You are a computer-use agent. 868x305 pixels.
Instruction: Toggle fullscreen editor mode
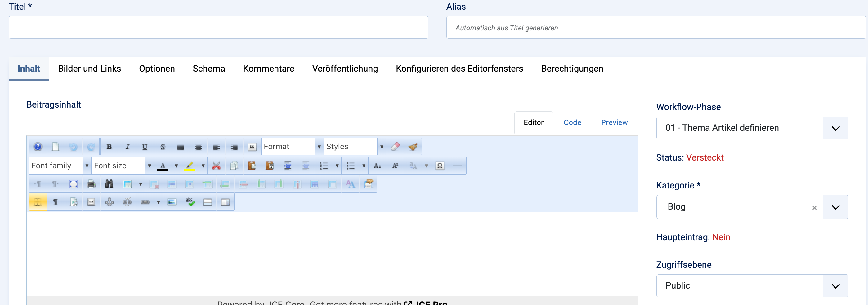(x=73, y=184)
